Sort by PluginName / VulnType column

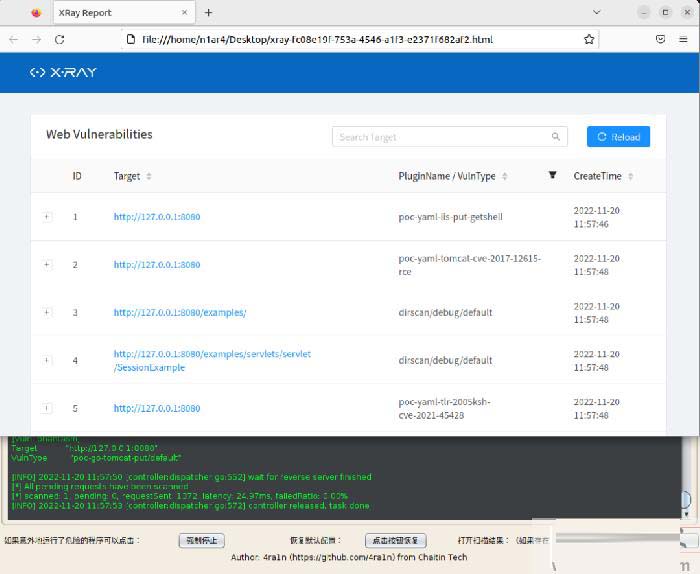[x=504, y=176]
